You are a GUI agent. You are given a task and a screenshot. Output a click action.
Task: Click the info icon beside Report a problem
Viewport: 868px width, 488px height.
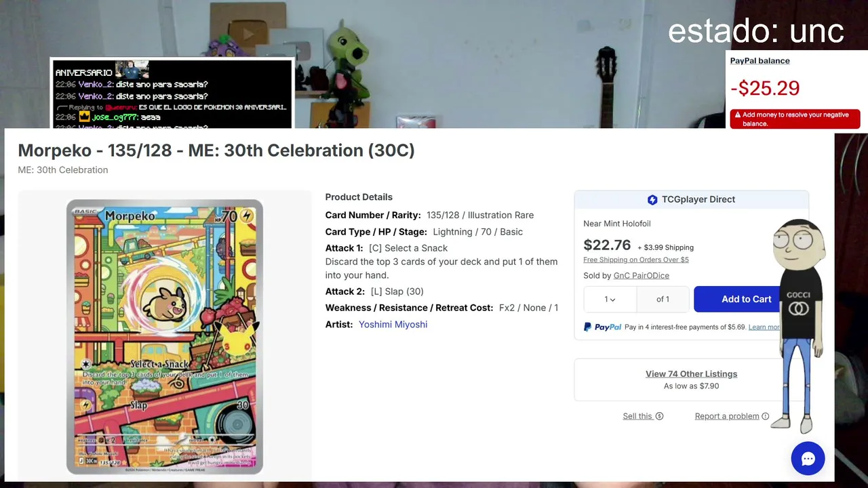pos(766,416)
